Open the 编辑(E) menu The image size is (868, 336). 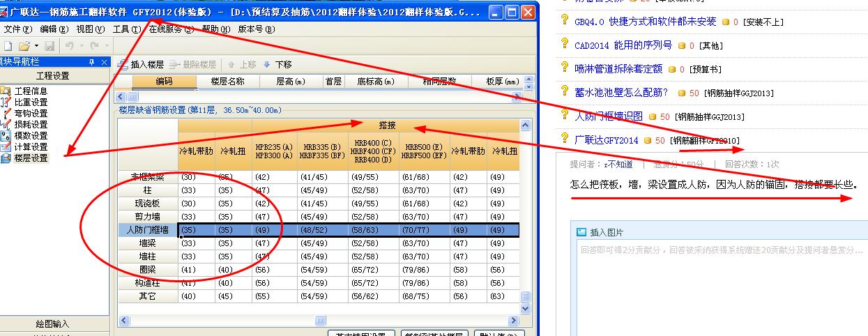point(54,29)
